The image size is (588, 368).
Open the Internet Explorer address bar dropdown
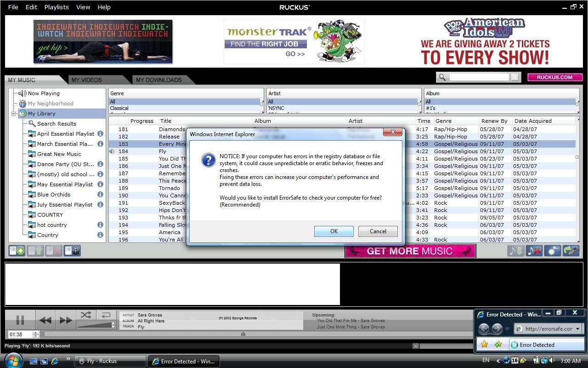coord(578,328)
